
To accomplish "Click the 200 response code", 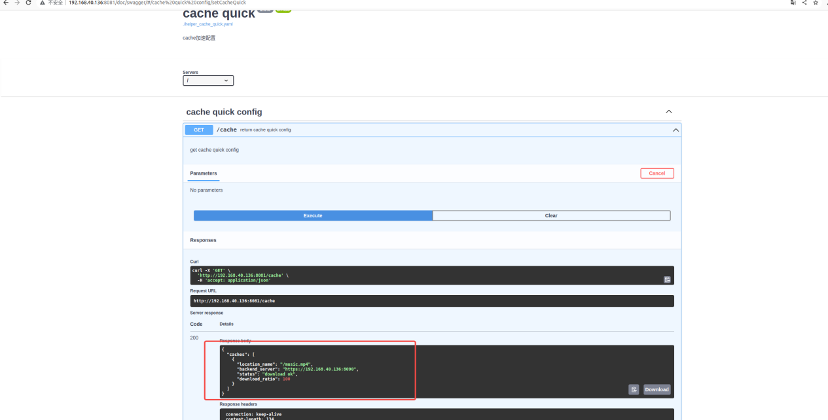I will point(194,338).
